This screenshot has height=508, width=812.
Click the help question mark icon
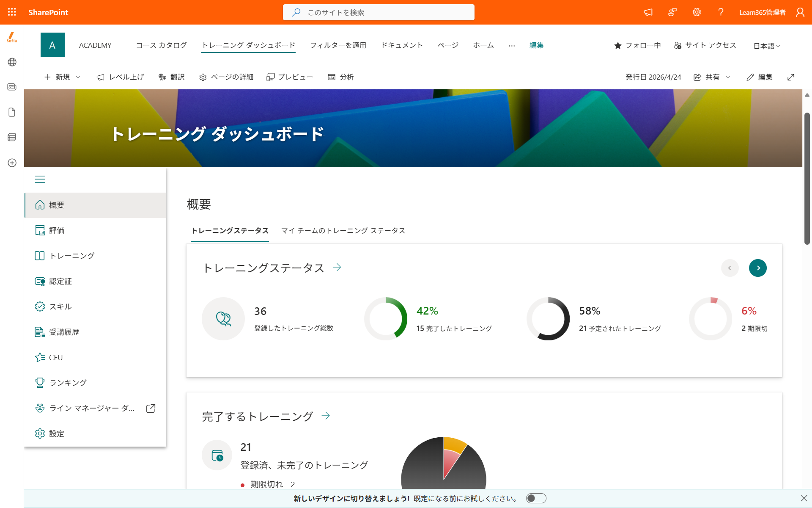pos(721,12)
